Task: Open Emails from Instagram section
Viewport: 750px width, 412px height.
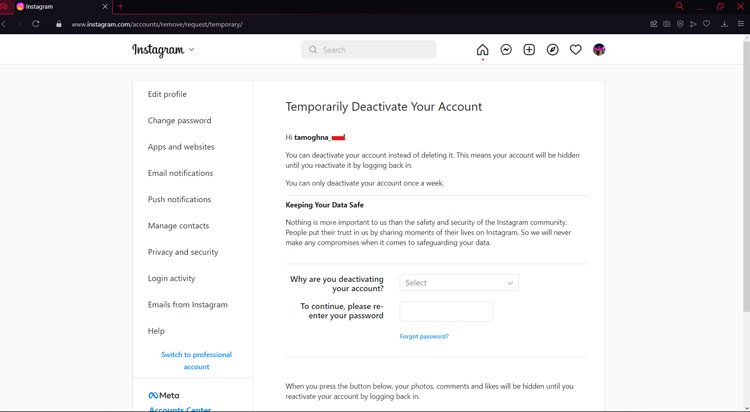Action: tap(188, 305)
